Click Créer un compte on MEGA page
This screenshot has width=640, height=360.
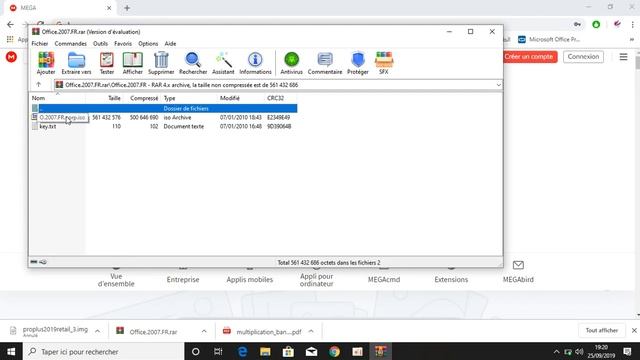point(529,57)
